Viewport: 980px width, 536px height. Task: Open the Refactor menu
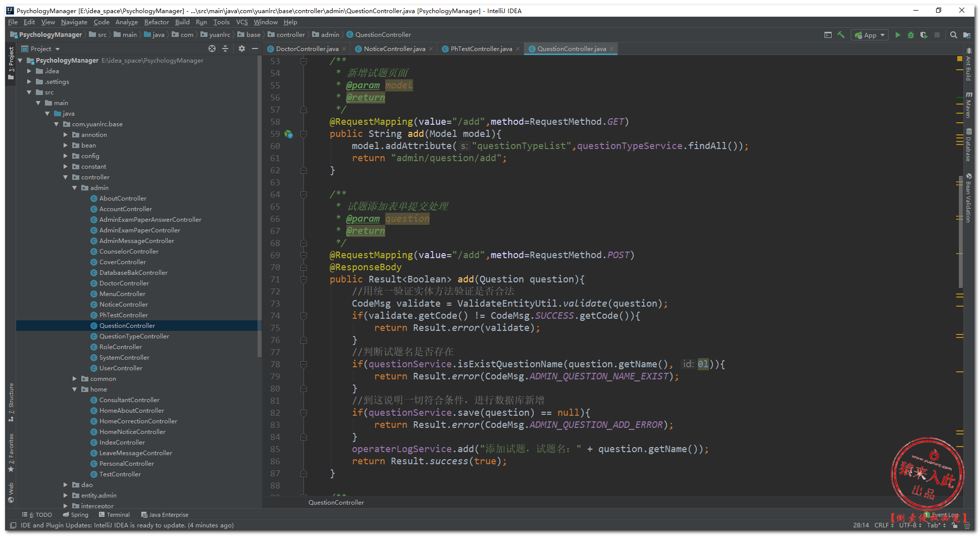pyautogui.click(x=156, y=22)
